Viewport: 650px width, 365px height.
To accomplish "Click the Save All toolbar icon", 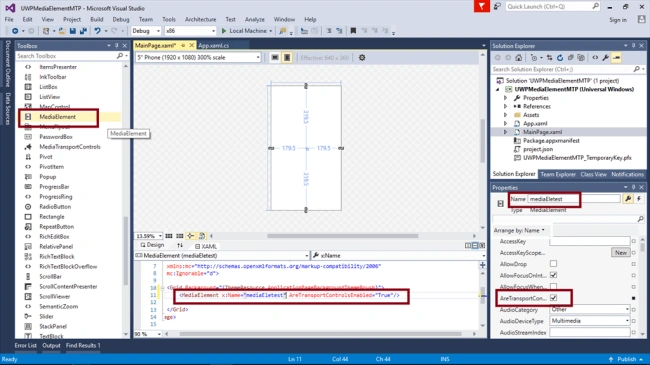I will click(83, 31).
